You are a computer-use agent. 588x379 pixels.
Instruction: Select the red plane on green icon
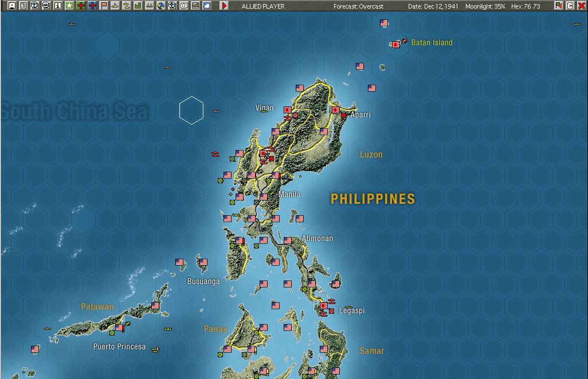(x=81, y=6)
